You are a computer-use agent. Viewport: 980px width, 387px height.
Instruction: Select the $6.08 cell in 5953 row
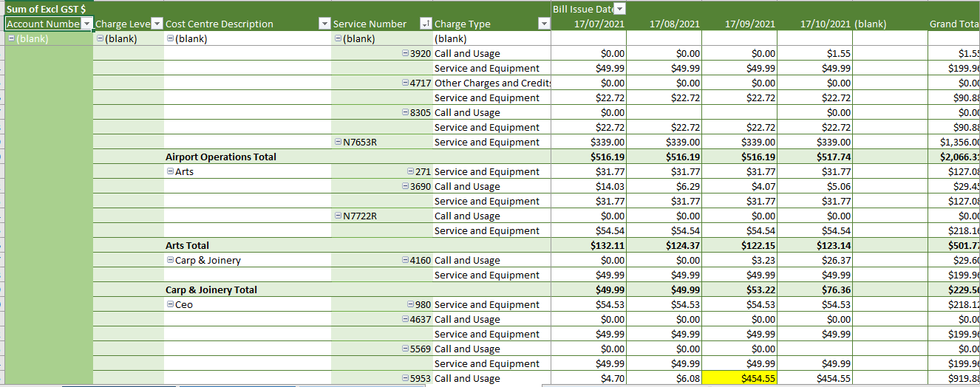[664, 378]
